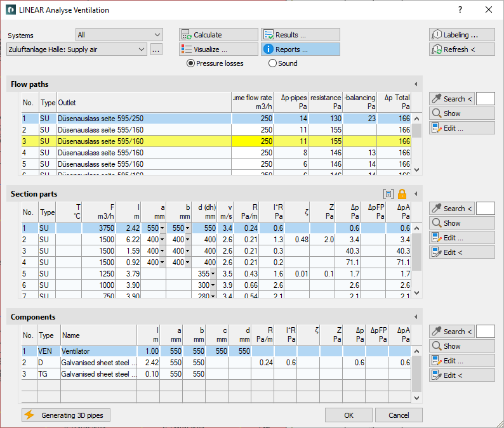Open diameter 300 dropdown in section row 6
This screenshot has width=504, height=428.
click(x=213, y=285)
